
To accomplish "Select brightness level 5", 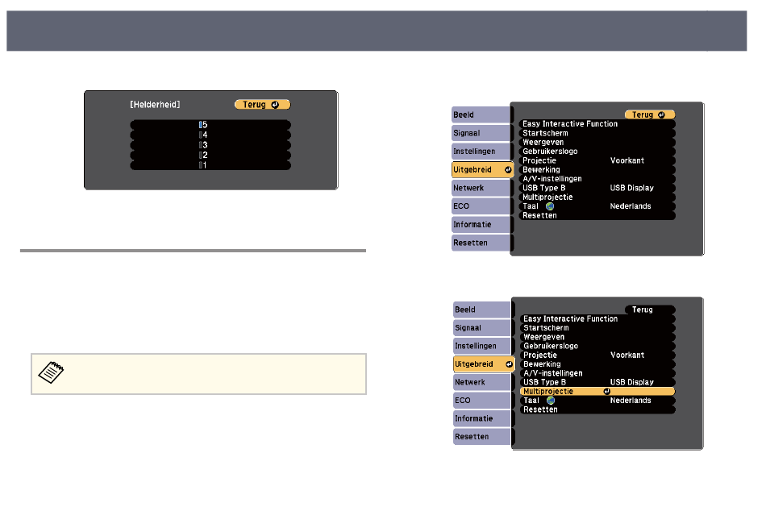I will coord(210,125).
